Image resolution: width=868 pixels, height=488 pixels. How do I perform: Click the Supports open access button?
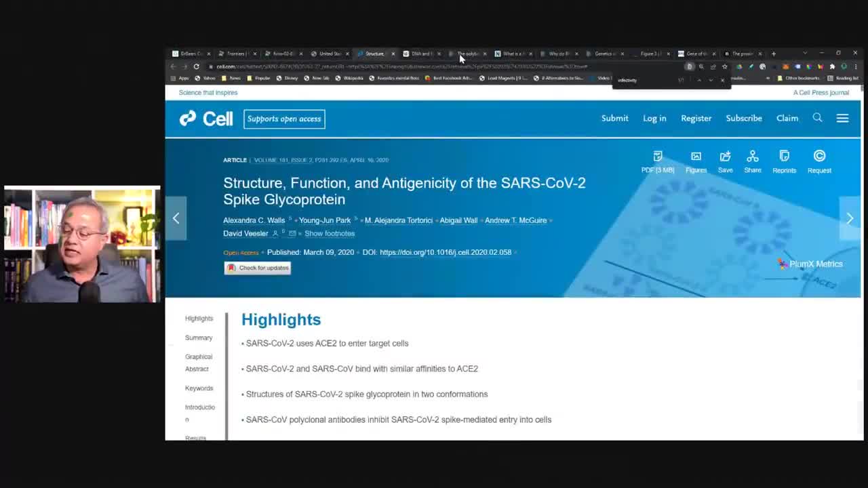pos(284,119)
